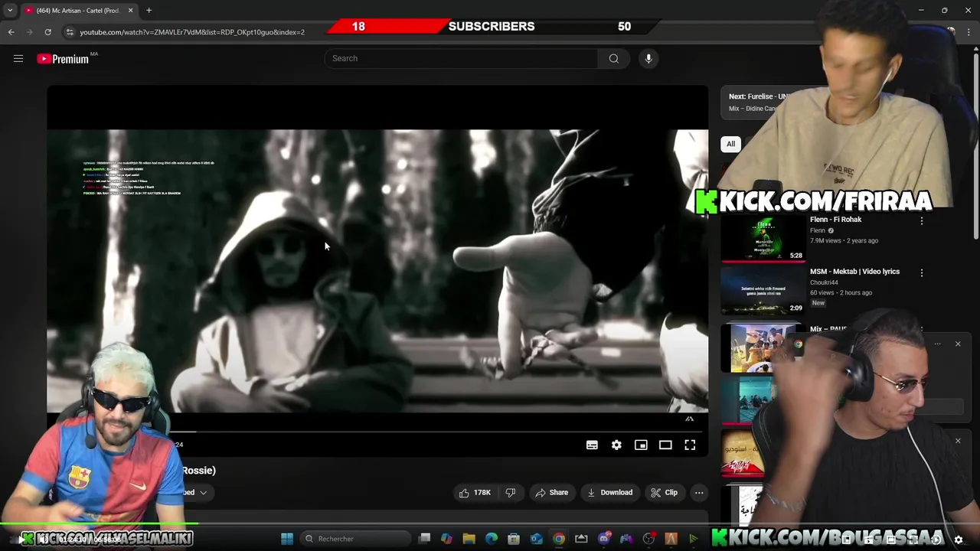The width and height of the screenshot is (980, 551).
Task: Download the video
Action: (x=609, y=492)
